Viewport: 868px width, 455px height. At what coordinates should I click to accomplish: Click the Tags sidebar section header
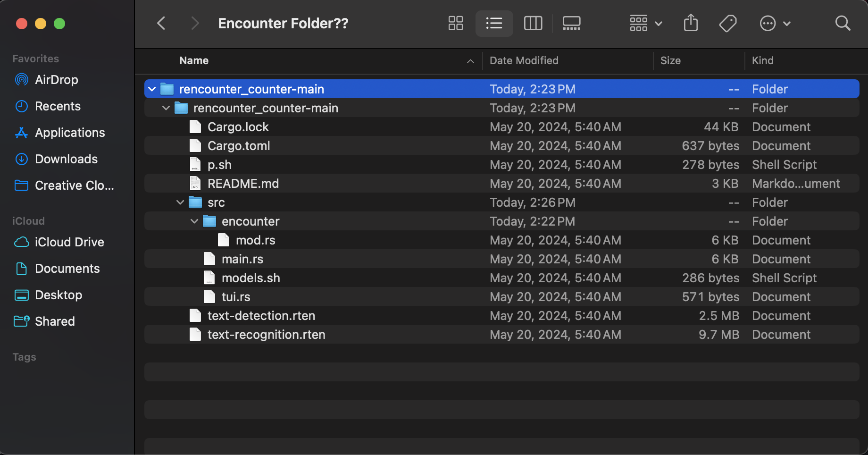(24, 357)
